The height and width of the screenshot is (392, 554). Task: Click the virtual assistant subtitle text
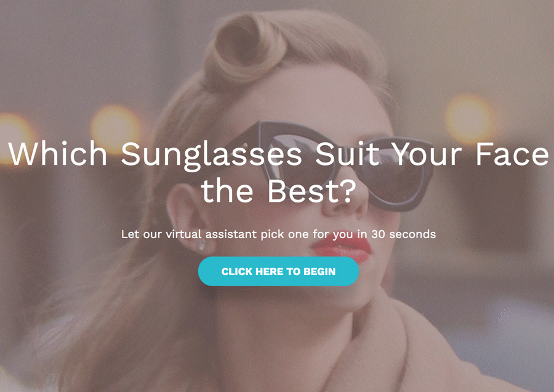[x=278, y=234]
